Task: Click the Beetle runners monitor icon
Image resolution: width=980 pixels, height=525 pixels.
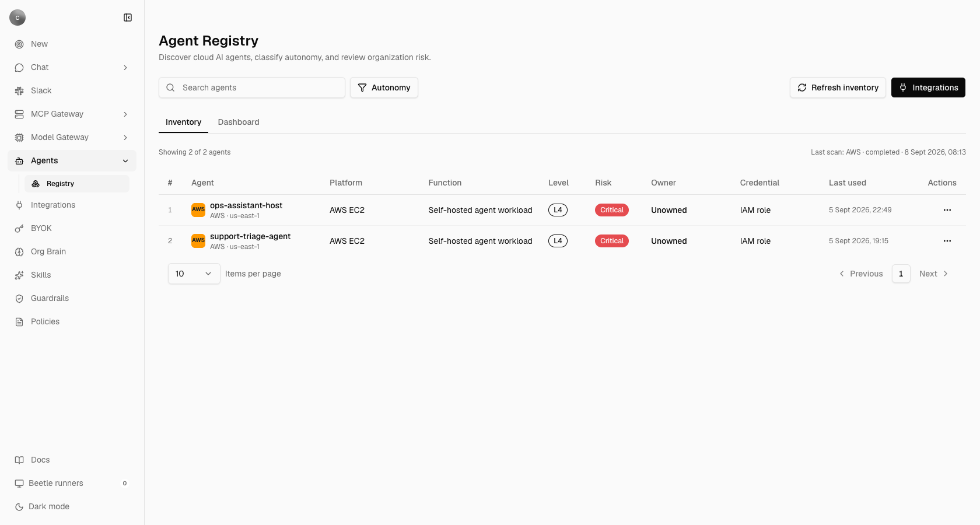Action: (19, 483)
